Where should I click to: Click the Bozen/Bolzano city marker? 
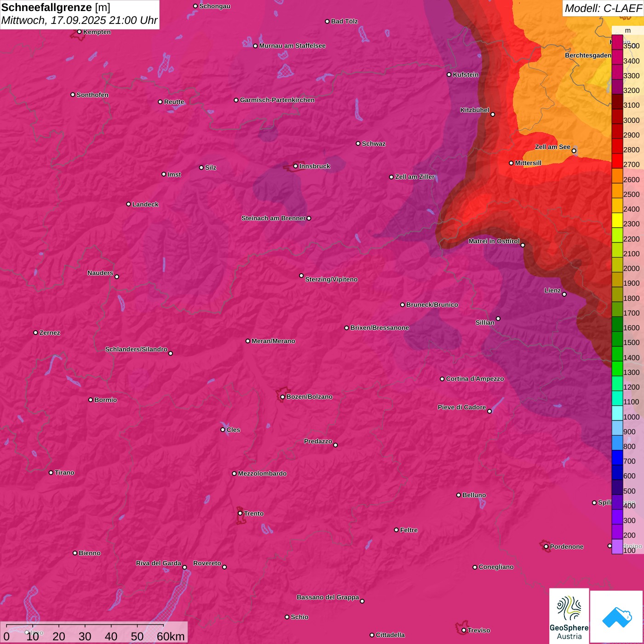click(282, 397)
